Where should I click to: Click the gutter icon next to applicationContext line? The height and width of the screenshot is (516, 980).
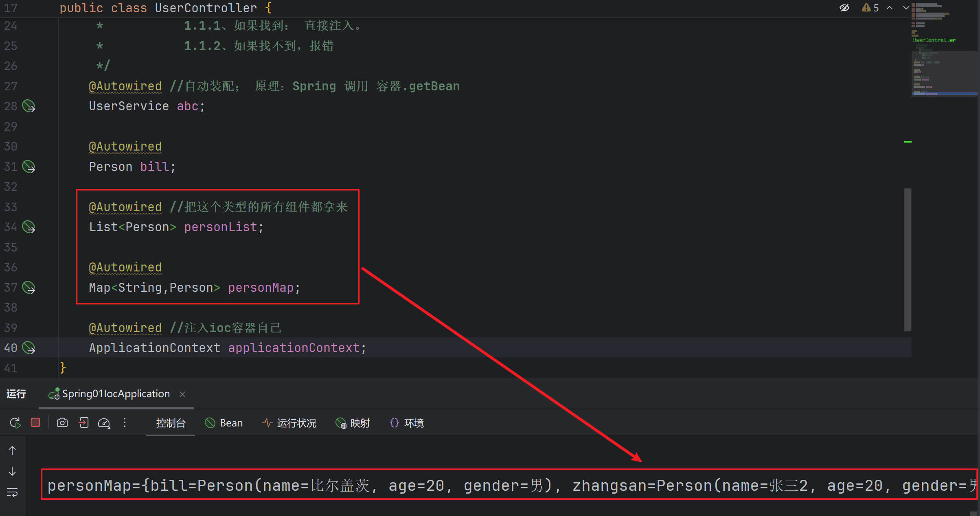(29, 348)
